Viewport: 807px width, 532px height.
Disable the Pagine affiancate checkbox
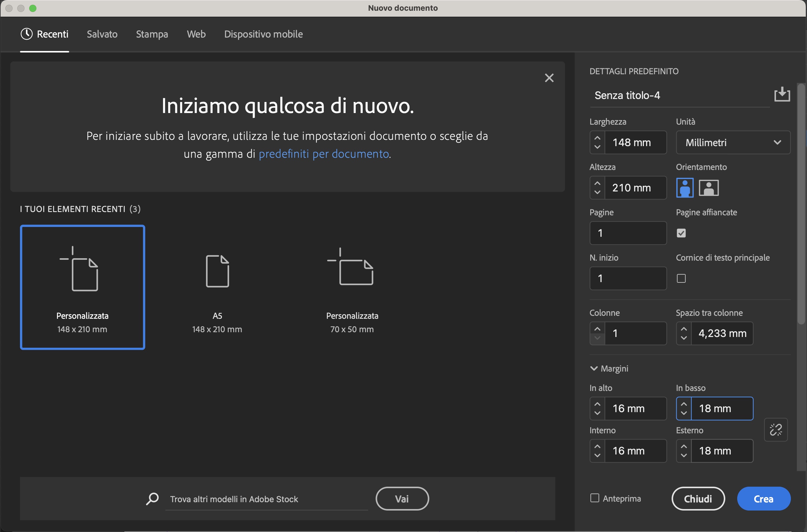[x=681, y=233]
